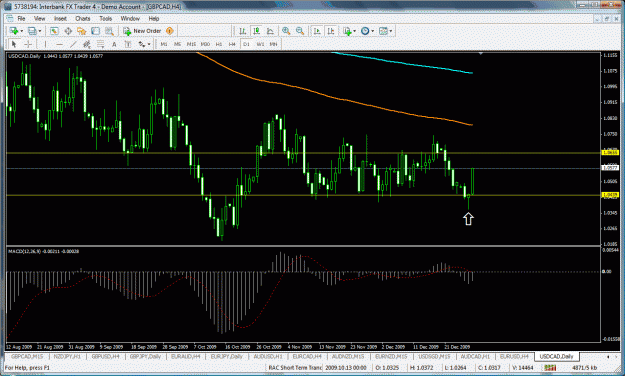
Task: Switch chart to line chart style
Action: tap(270, 31)
